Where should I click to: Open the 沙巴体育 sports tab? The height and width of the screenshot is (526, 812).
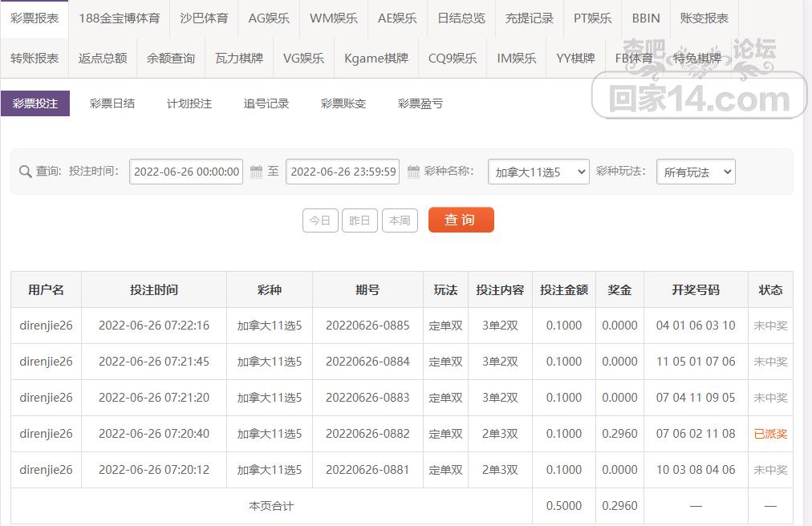click(x=204, y=17)
